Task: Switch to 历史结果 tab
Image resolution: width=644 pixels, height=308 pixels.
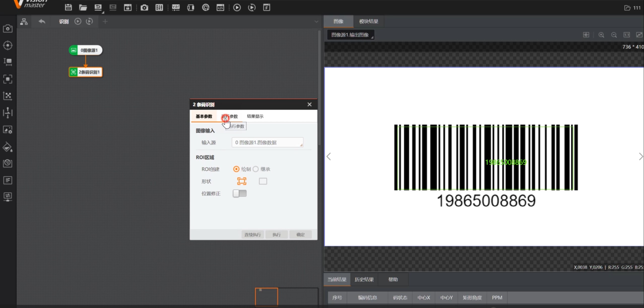Action: (364, 280)
